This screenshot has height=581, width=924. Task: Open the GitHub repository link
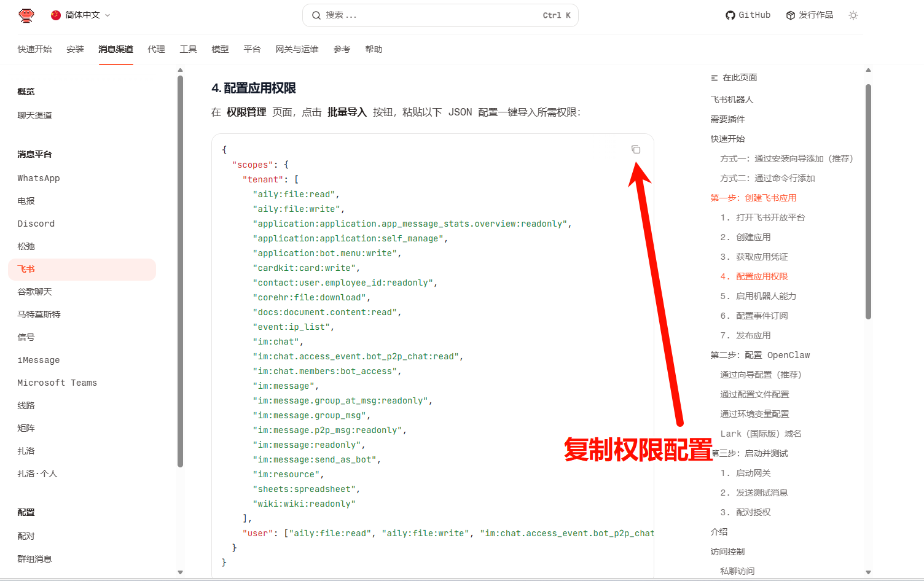tap(748, 15)
